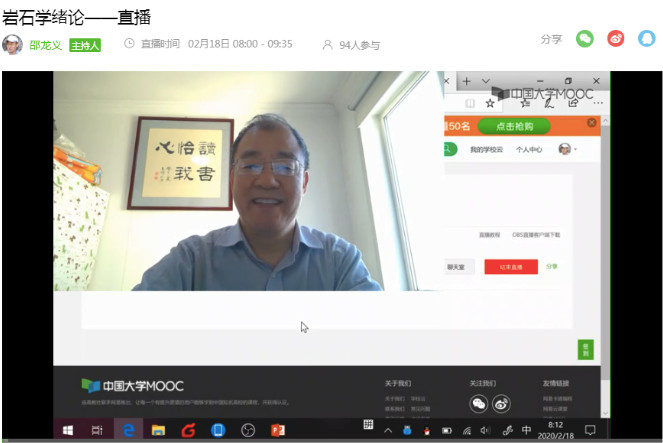Click host name link 邵龙义
Image resolution: width=663 pixels, height=443 pixels.
(x=45, y=44)
